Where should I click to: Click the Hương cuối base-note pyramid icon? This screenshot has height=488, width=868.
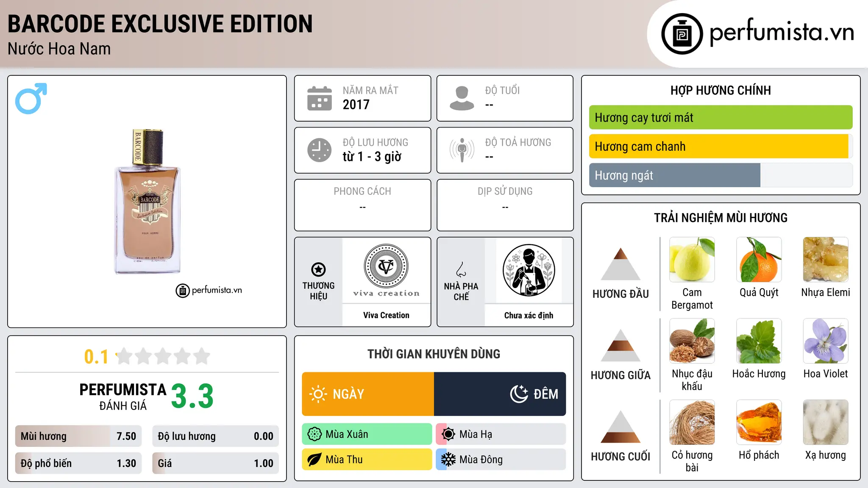(x=620, y=427)
